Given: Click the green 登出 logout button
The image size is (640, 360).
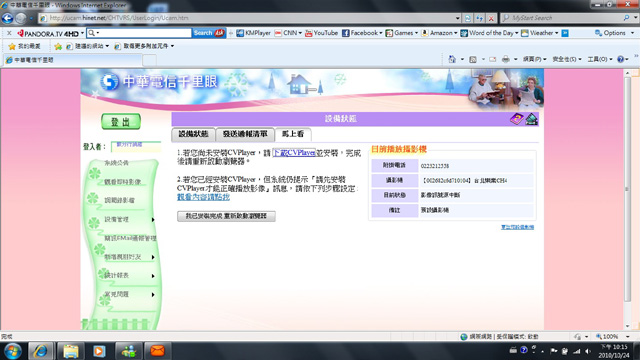Looking at the screenshot, I should [121, 122].
